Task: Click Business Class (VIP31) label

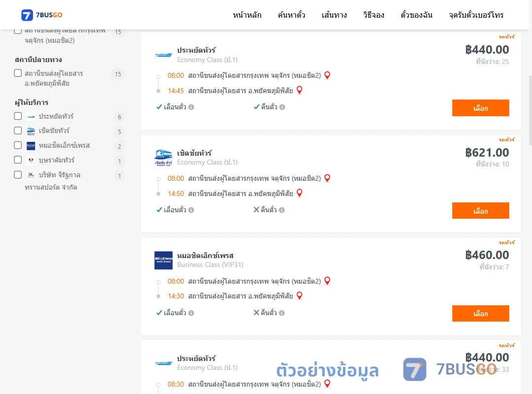Action: (x=210, y=264)
